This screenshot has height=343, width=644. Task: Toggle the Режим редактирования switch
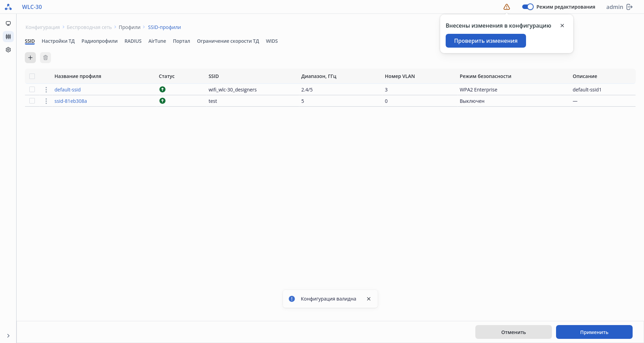click(528, 7)
